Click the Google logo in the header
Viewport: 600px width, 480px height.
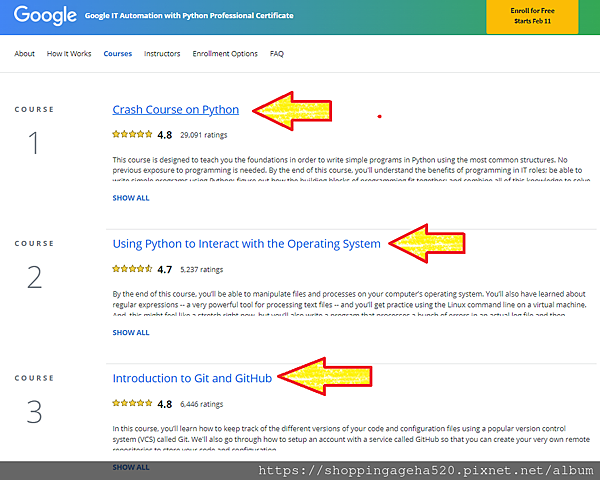pos(45,15)
